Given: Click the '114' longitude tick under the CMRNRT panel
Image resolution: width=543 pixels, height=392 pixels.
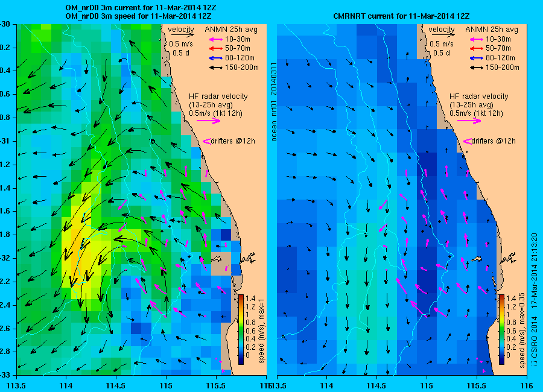Looking at the screenshot, I should [326, 386].
